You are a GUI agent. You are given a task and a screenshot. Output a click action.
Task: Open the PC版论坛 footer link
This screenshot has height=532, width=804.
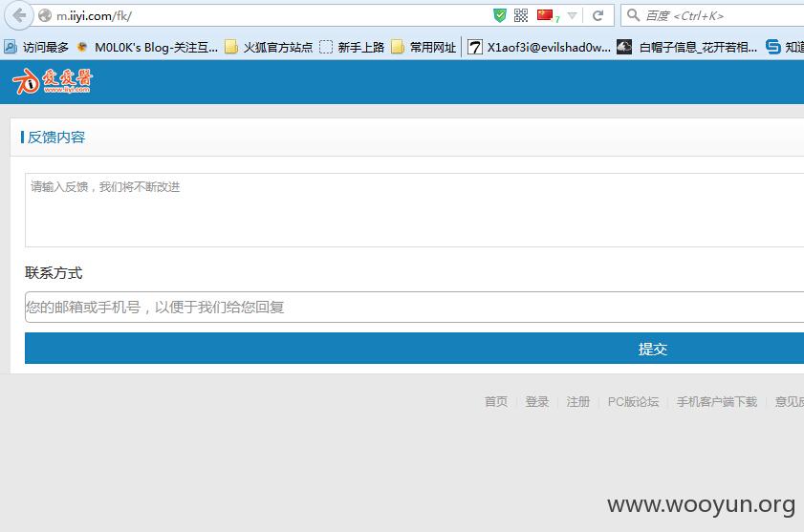coord(633,402)
